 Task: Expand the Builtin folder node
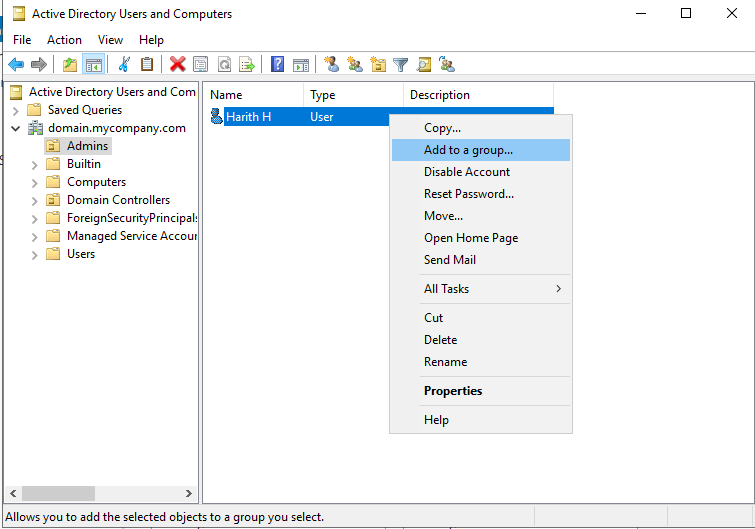(35, 164)
